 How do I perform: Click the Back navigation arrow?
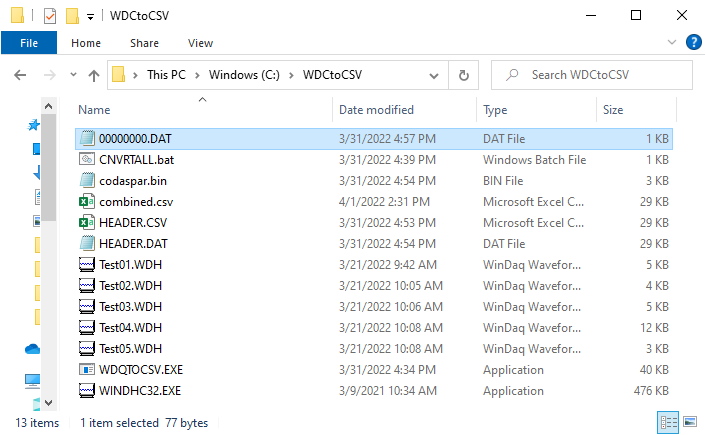[x=20, y=75]
